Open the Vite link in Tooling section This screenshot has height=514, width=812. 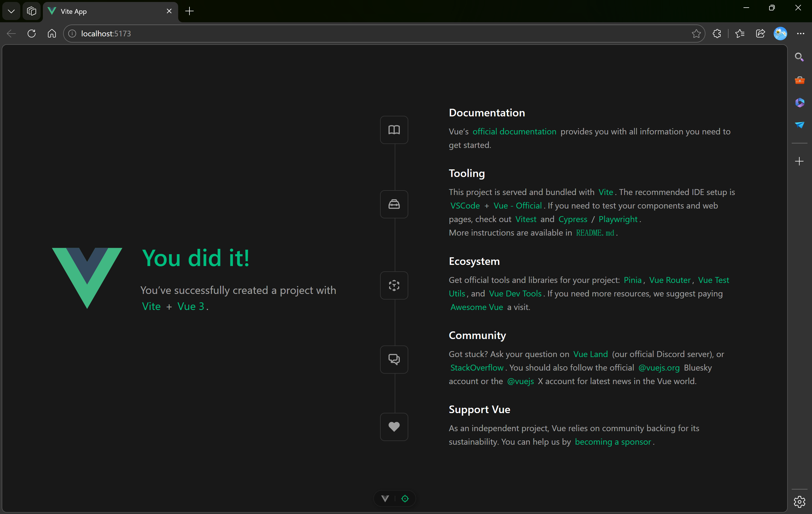coord(606,192)
